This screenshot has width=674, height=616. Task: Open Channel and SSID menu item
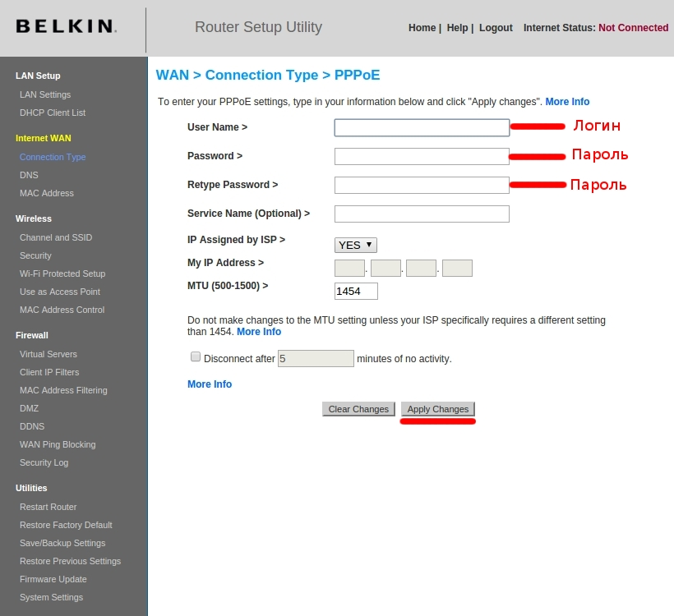[x=56, y=237]
